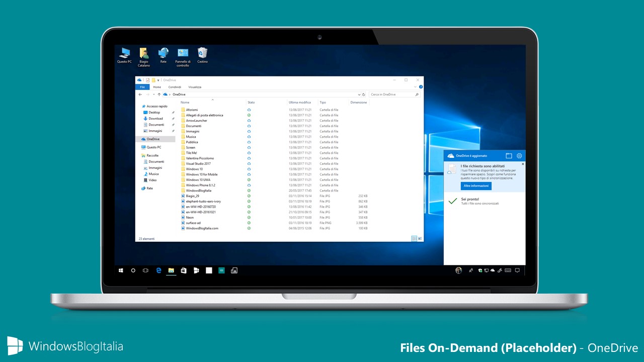
Task: Open quick access toolbar customize dropdown
Action: tap(158, 80)
